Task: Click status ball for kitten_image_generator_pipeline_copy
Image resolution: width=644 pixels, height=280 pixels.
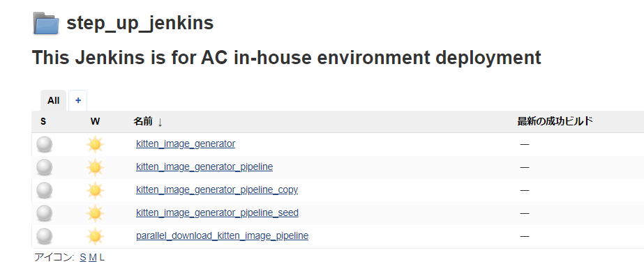Action: coord(45,190)
